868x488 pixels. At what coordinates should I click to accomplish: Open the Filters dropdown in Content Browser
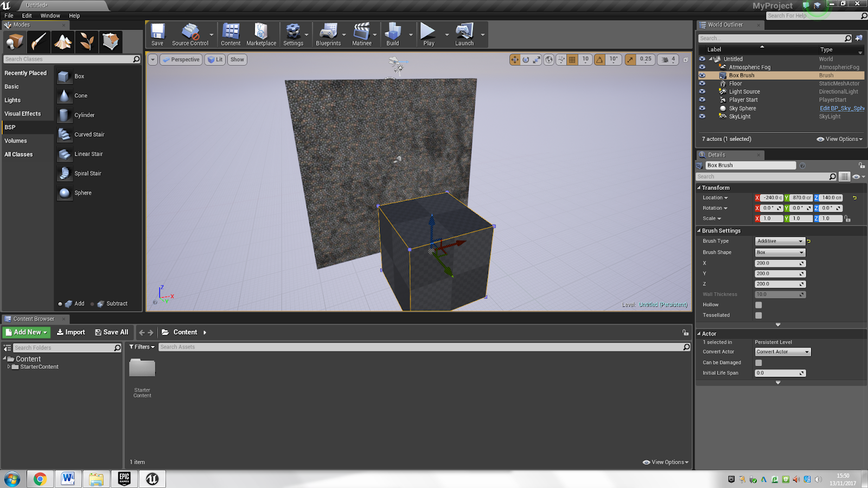point(142,347)
